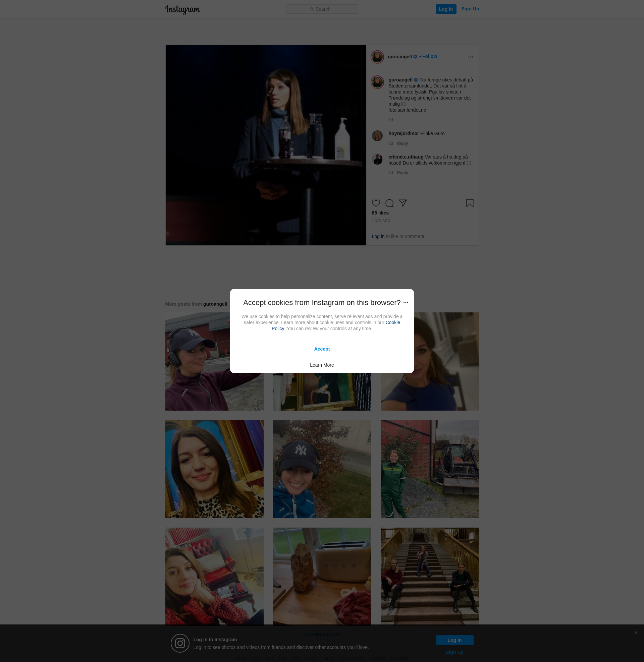Open thumbnail of three people on stairs
The width and height of the screenshot is (644, 662).
pyautogui.click(x=430, y=577)
